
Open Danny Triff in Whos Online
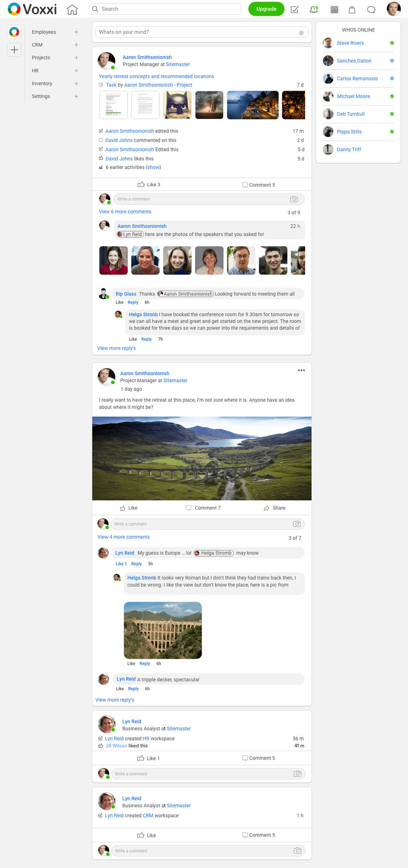click(x=349, y=150)
